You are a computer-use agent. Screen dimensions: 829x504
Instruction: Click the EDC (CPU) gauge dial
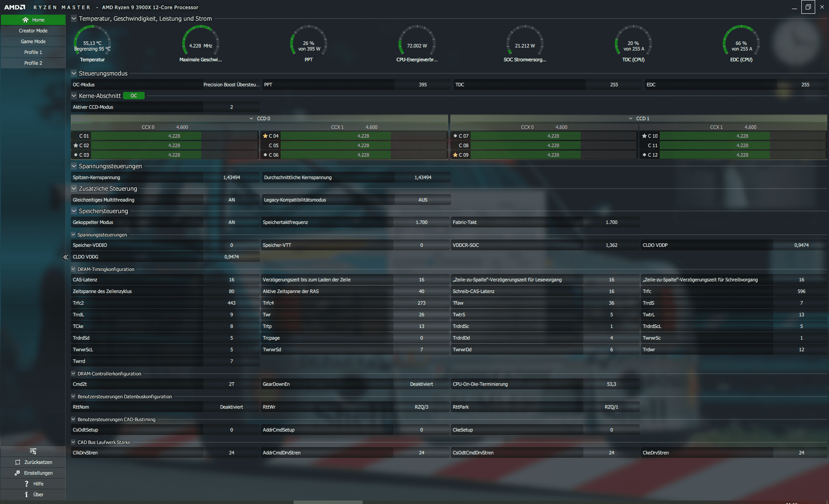741,41
